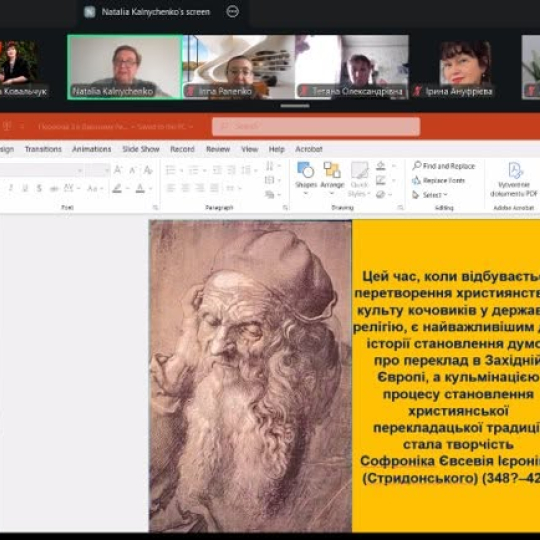Image resolution: width=540 pixels, height=540 pixels.
Task: Decrease the list indent level
Action: coord(217,170)
